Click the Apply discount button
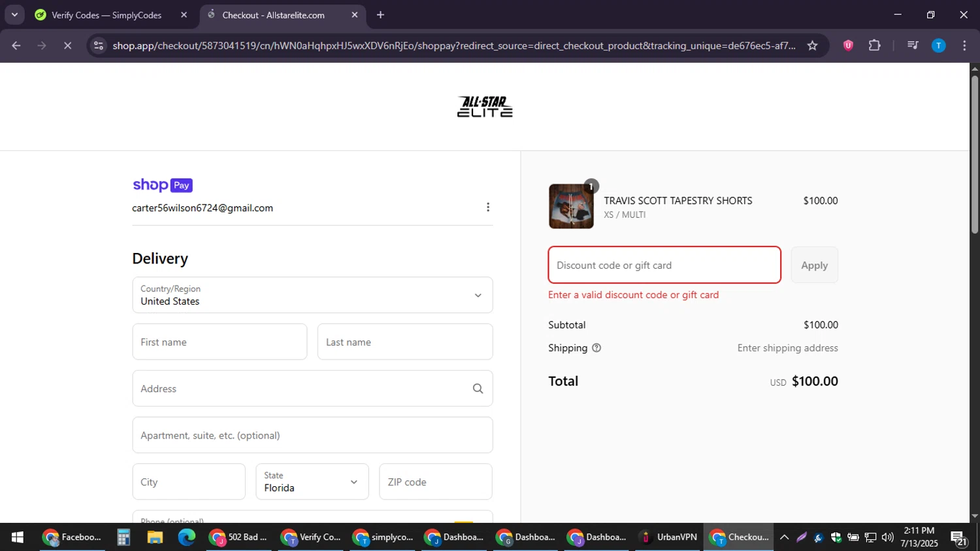 (814, 265)
